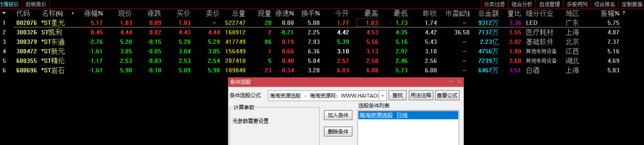Select the *ST岩石 stock name
Viewport: 644px width, 145px height.
pos(53,70)
